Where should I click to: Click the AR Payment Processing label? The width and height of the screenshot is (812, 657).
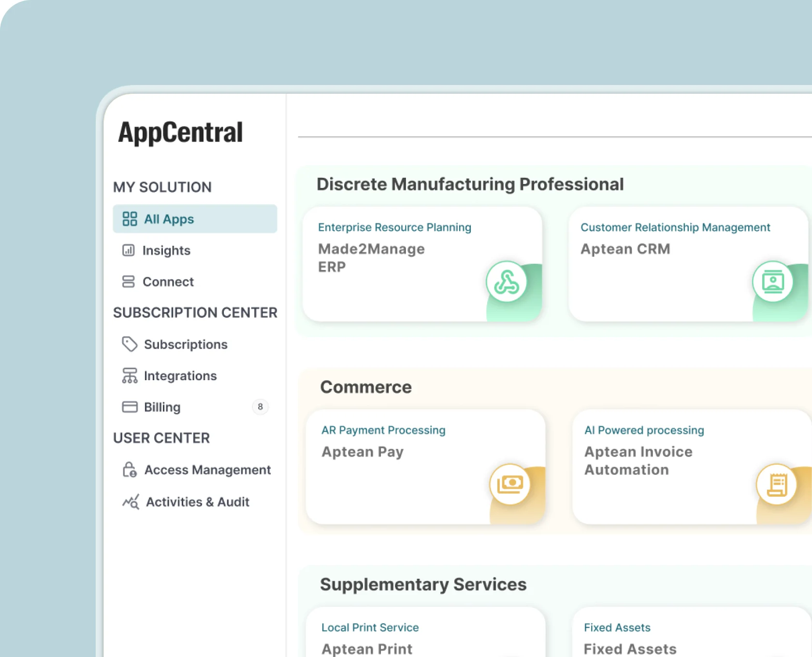point(383,430)
